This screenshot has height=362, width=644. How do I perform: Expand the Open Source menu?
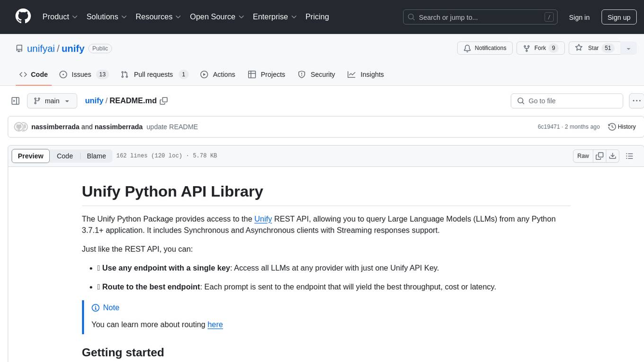217,17
